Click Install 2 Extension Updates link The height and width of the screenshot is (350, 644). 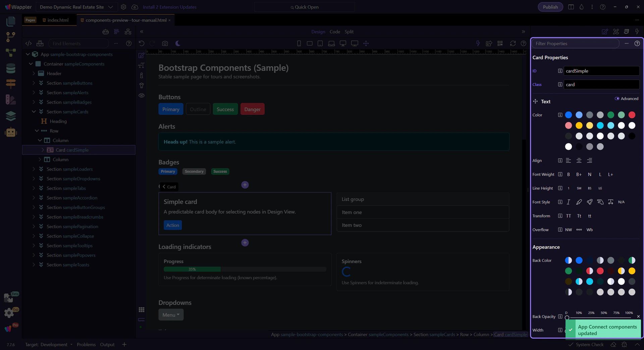[x=169, y=7]
